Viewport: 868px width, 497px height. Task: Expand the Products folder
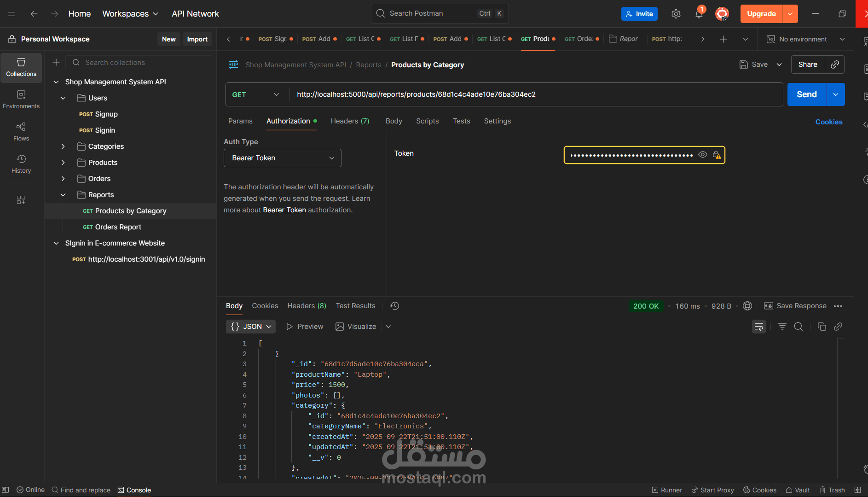coord(63,163)
